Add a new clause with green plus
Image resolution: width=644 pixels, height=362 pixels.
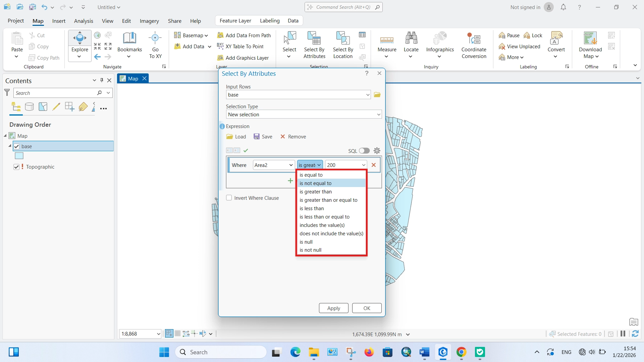point(290,181)
